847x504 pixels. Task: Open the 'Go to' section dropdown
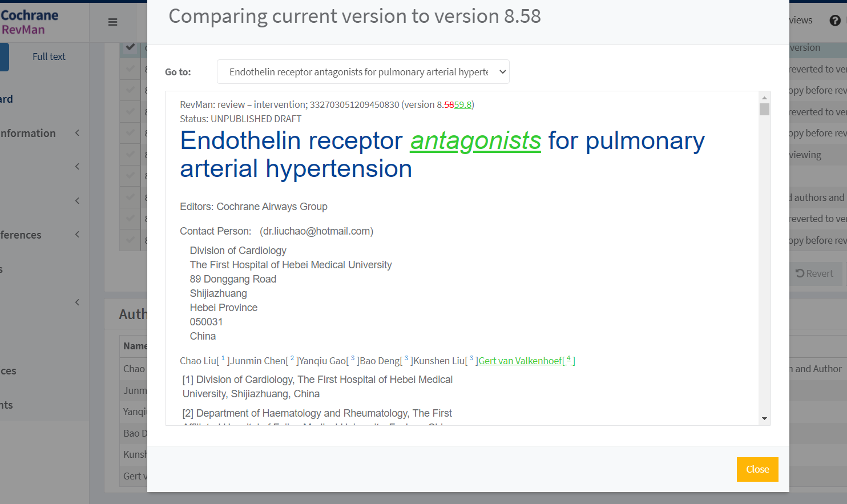click(363, 72)
